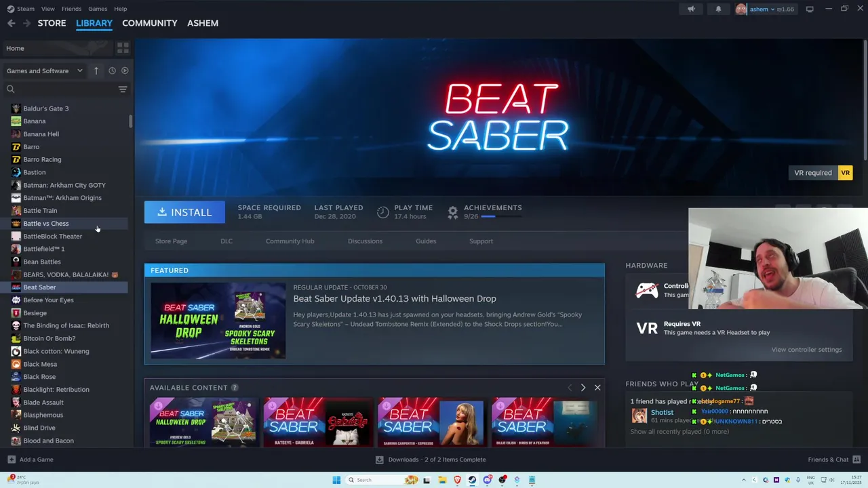The height and width of the screenshot is (488, 868).
Task: Open File Explorer from taskbar
Action: [442, 480]
